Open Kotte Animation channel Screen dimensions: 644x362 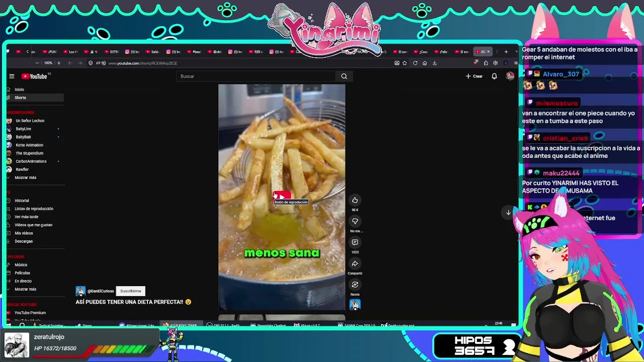point(29,145)
